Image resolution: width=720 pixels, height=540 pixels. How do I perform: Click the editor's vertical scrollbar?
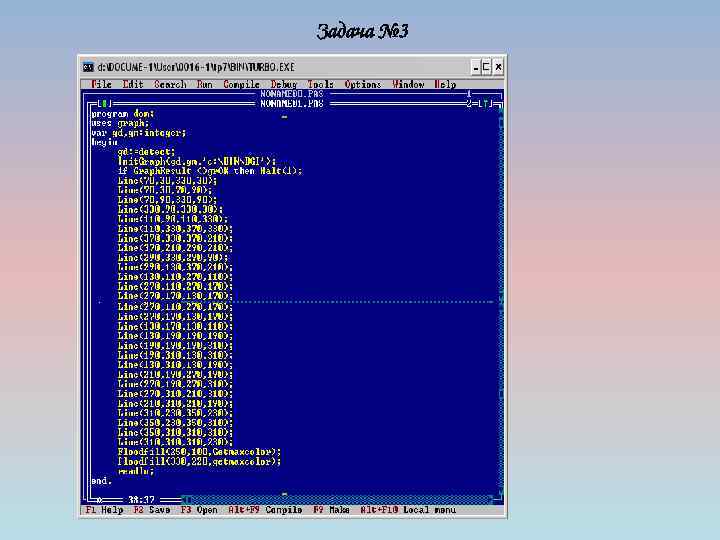[x=501, y=301]
